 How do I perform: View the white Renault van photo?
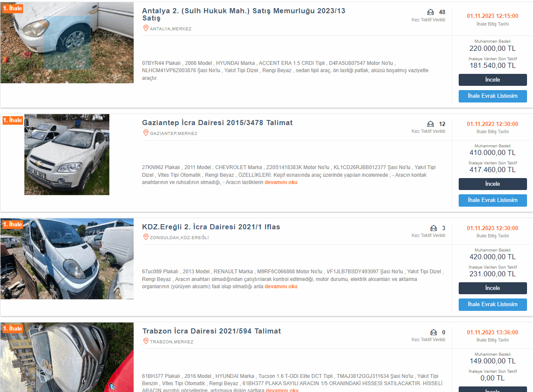(67, 259)
